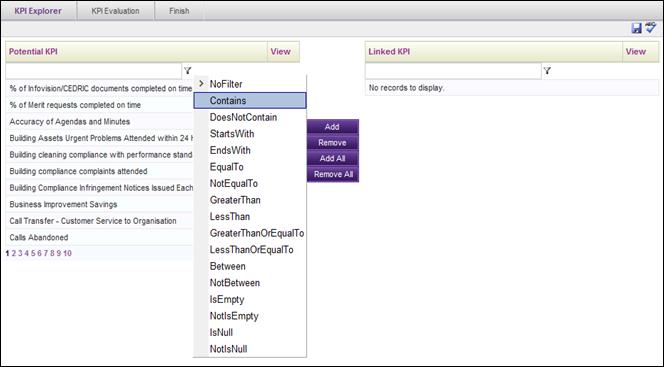Click the Add All button
Image resolution: width=664 pixels, height=367 pixels.
pyautogui.click(x=332, y=158)
